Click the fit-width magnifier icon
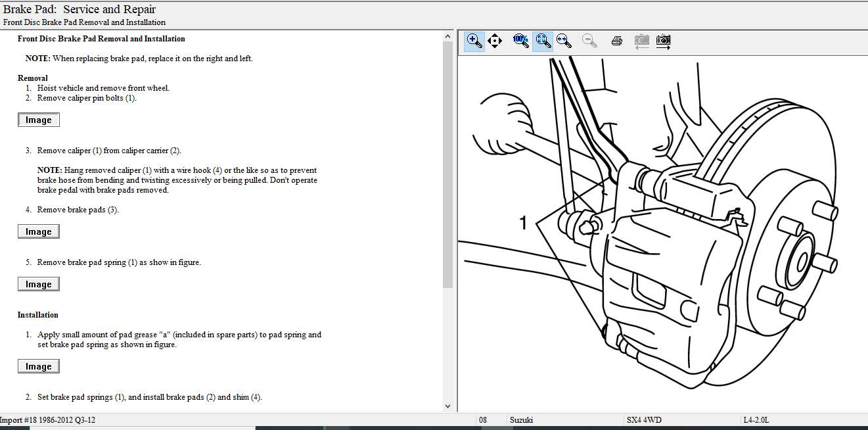868x430 pixels. click(564, 41)
